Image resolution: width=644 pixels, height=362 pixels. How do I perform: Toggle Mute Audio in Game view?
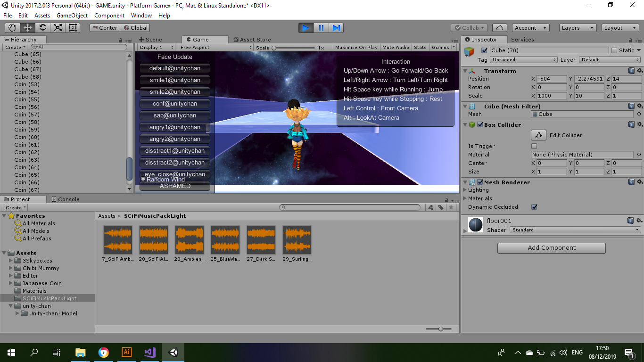[x=396, y=47]
